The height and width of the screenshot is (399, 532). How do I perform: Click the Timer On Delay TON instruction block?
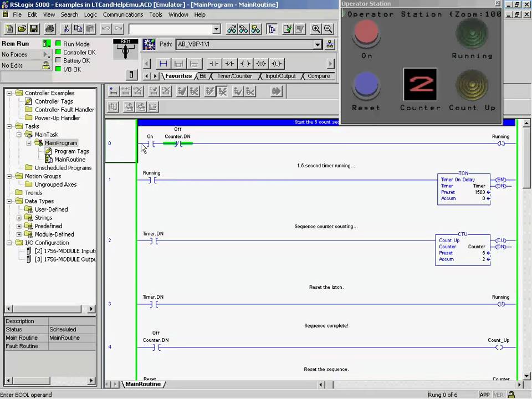[x=463, y=189]
